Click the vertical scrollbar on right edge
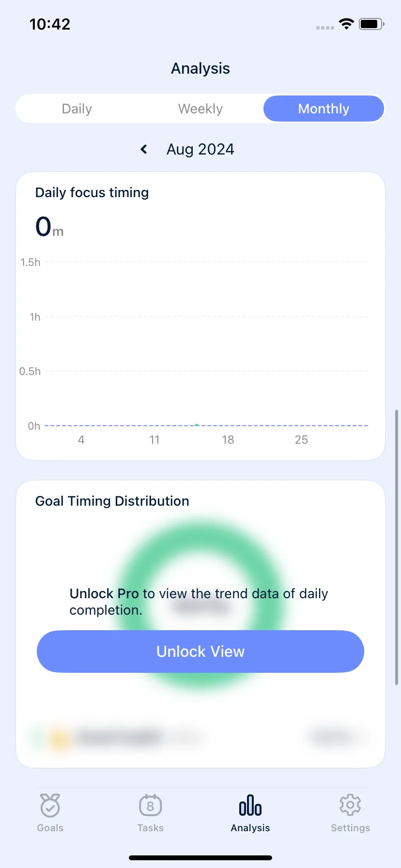This screenshot has height=868, width=401. click(397, 547)
